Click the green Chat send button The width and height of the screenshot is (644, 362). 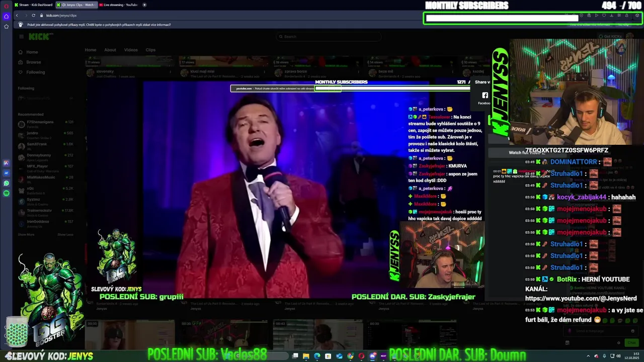(x=631, y=342)
